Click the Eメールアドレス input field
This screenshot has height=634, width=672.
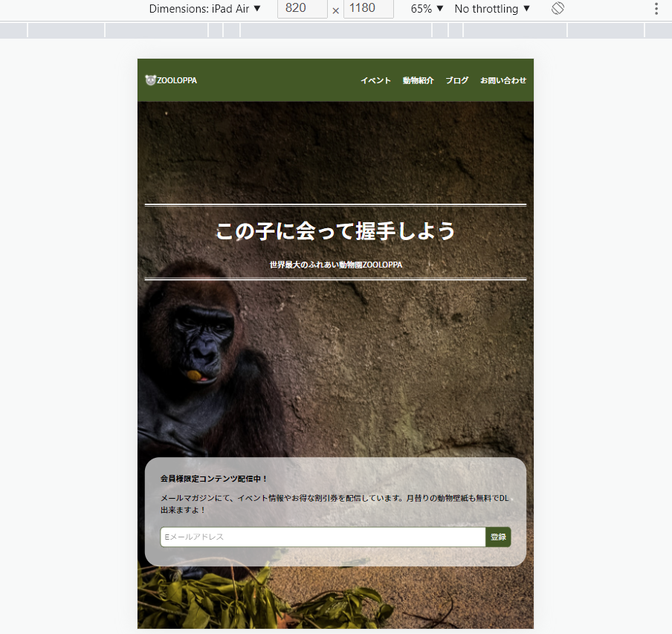coord(323,537)
